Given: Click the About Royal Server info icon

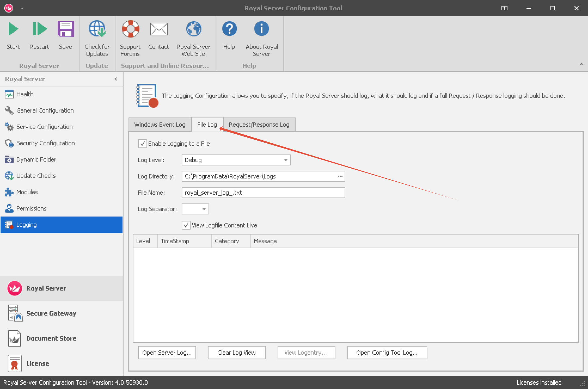Looking at the screenshot, I should pos(262,29).
